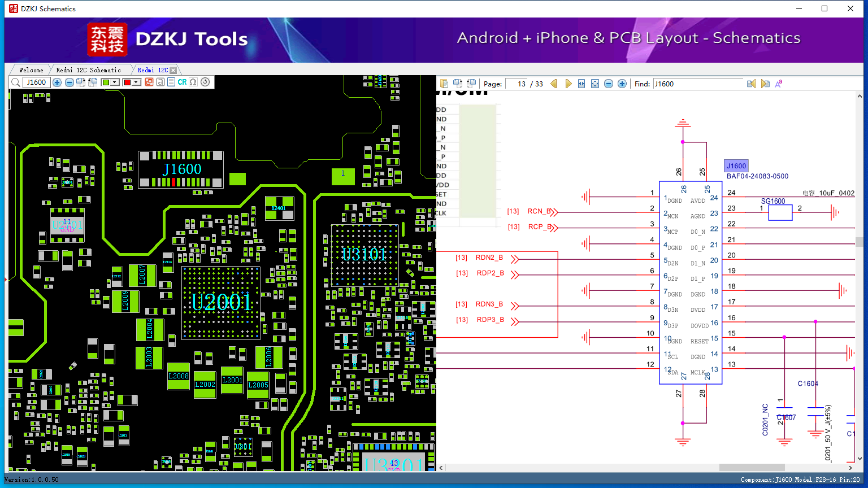This screenshot has height=488, width=868.
Task: Click the red overlapping-squares icon in PCB toolbar
Action: (149, 82)
